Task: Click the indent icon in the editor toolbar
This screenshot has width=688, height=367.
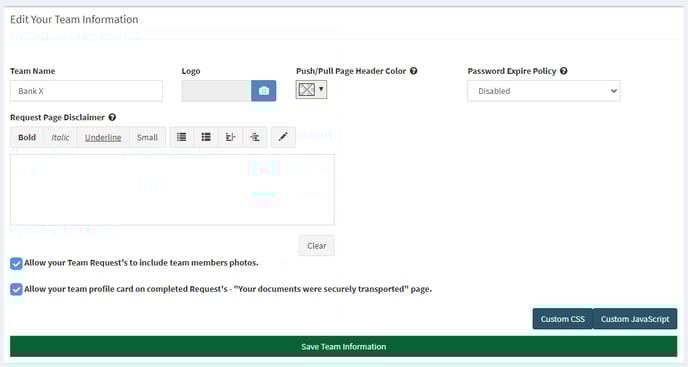Action: tap(255, 137)
